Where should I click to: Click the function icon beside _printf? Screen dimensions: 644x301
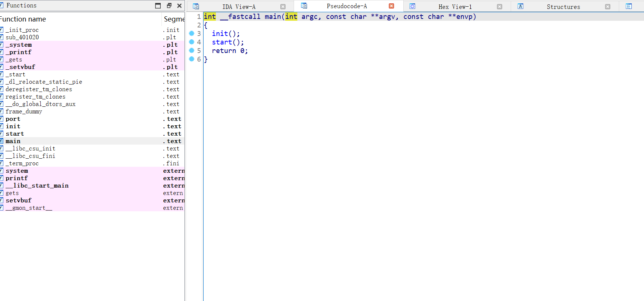coord(1,52)
